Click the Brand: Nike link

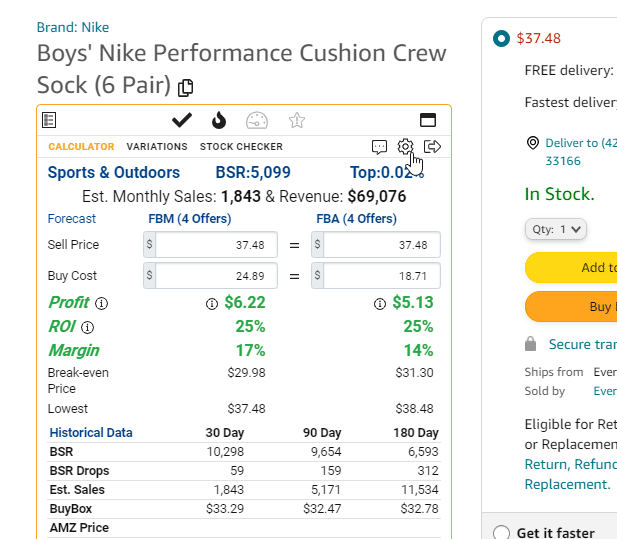coord(73,27)
